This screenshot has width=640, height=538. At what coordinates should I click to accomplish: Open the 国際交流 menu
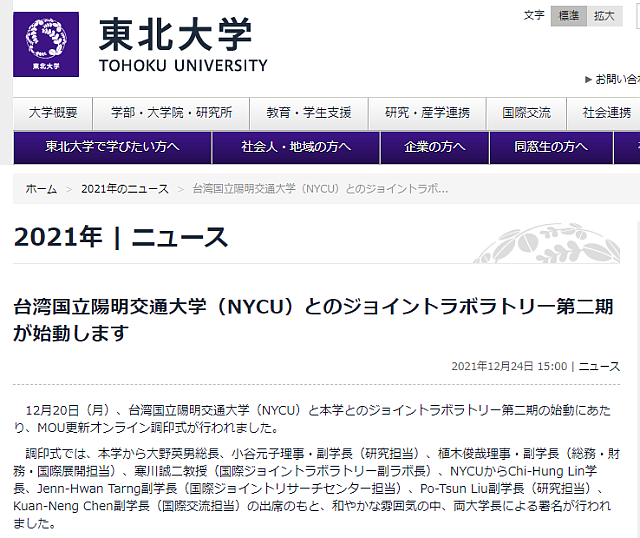click(x=526, y=113)
